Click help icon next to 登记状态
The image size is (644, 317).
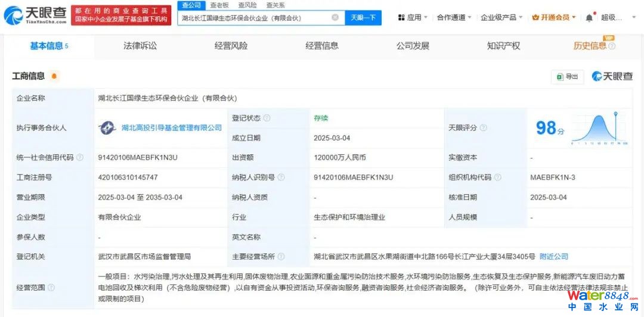[x=267, y=118]
